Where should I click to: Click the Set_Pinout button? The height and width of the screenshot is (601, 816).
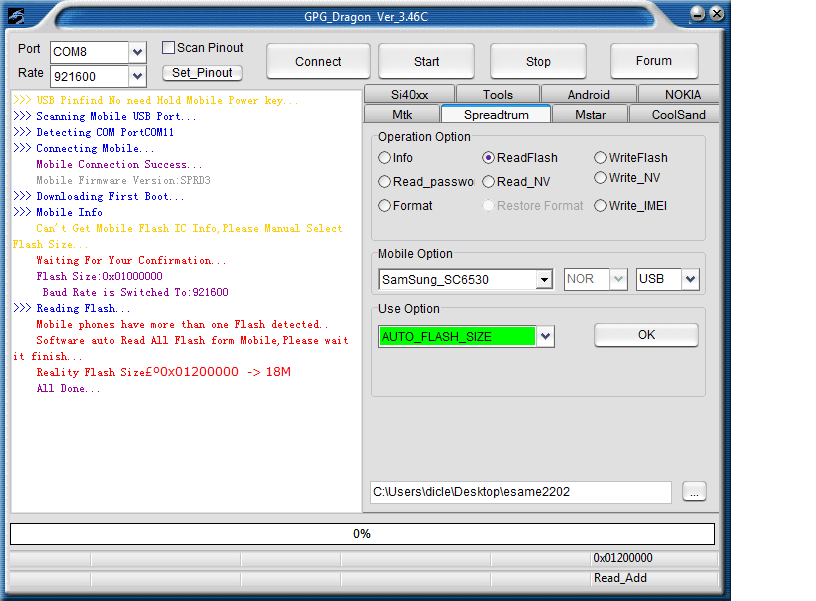point(202,73)
